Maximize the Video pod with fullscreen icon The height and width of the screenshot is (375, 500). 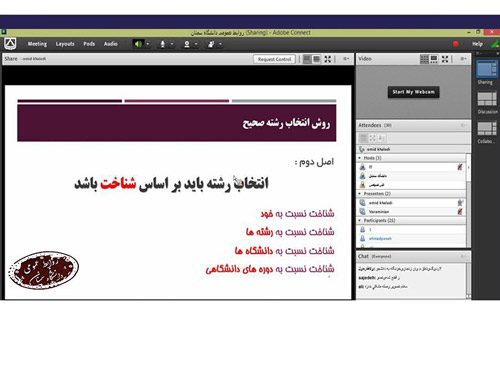[x=445, y=59]
